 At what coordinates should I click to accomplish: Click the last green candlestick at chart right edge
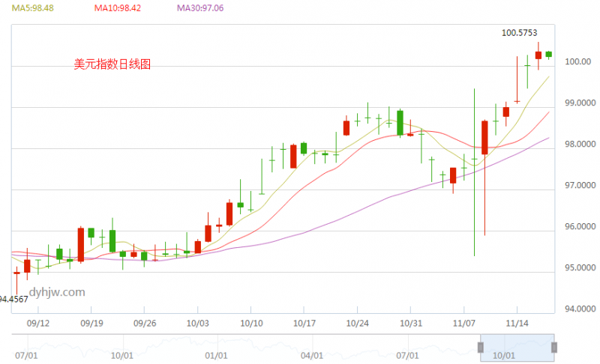point(549,55)
